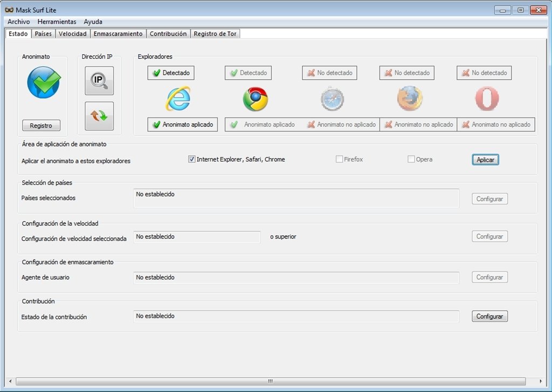
Task: View the Registro de Tor tab
Action: 215,34
